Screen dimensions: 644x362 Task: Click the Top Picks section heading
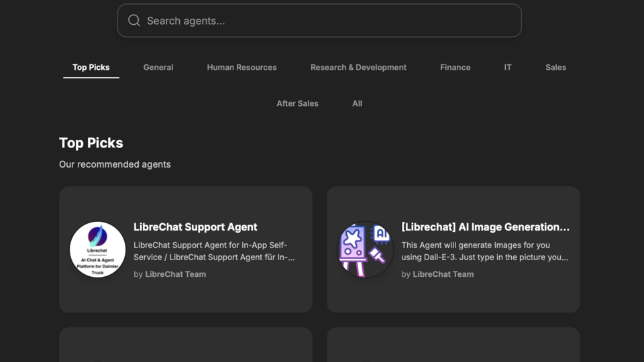(91, 143)
